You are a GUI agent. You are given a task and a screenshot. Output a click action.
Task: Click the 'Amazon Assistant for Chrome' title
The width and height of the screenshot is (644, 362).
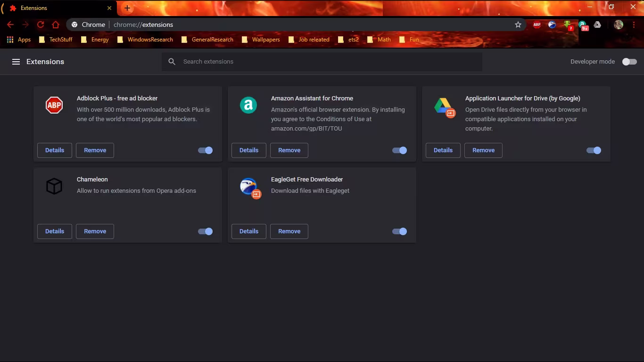(312, 99)
